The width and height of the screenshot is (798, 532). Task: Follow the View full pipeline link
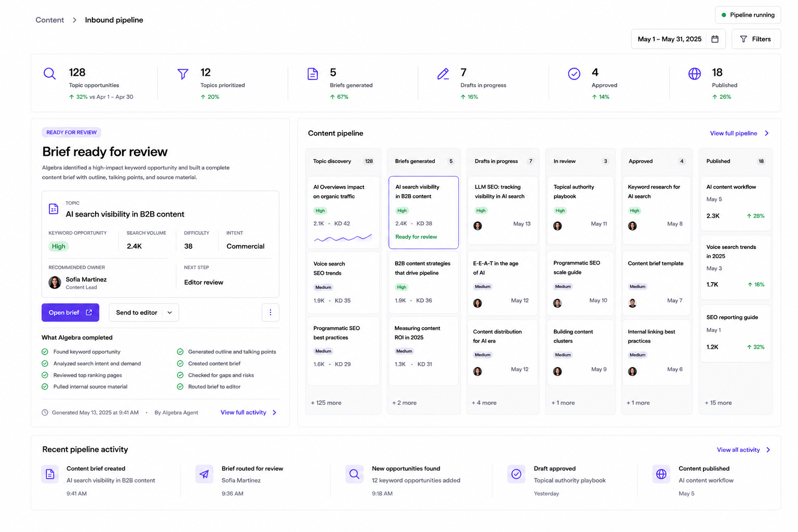(x=739, y=134)
